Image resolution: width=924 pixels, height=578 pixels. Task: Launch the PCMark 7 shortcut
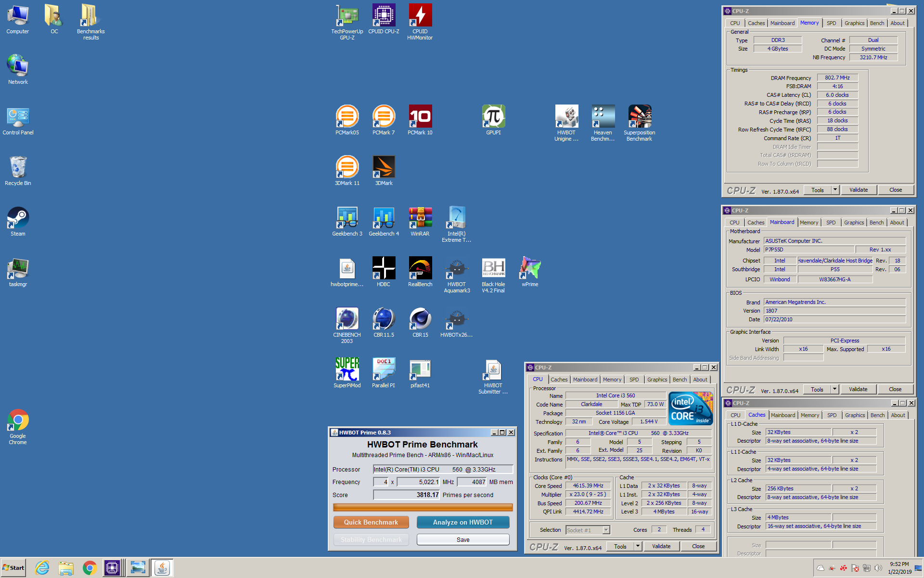point(384,120)
